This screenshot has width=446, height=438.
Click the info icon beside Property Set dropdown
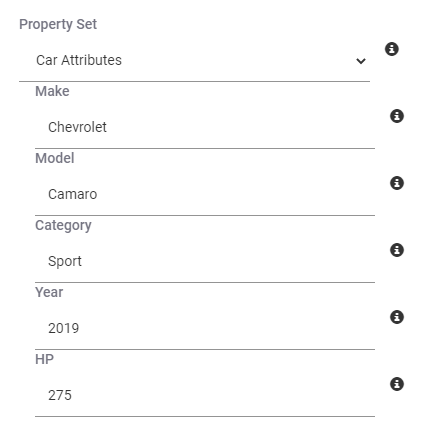392,49
